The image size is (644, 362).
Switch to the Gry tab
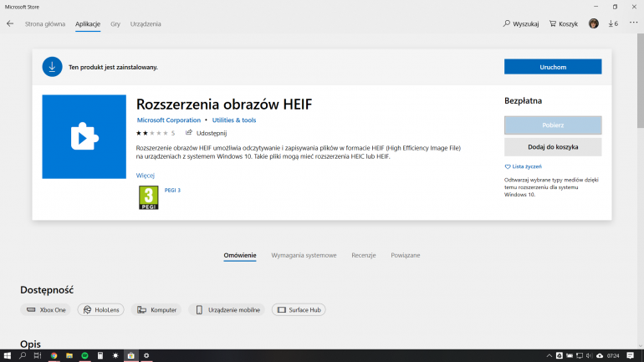coord(115,23)
